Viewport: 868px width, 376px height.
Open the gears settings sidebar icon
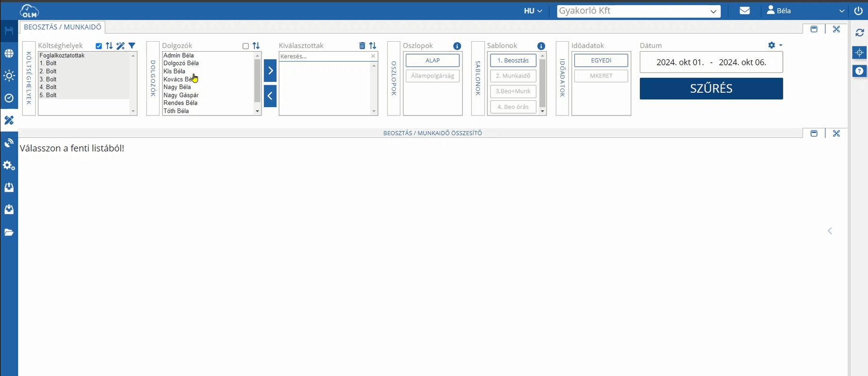9,166
